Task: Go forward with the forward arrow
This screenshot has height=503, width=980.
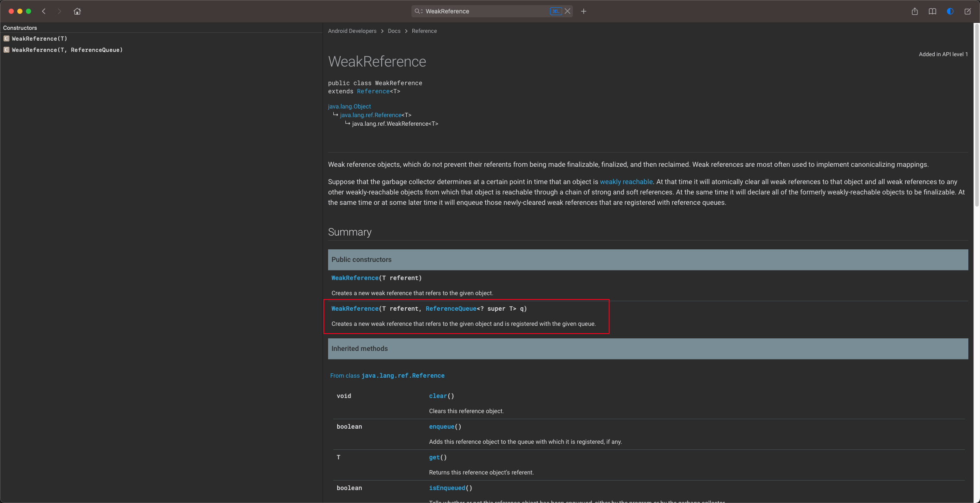Action: click(60, 11)
